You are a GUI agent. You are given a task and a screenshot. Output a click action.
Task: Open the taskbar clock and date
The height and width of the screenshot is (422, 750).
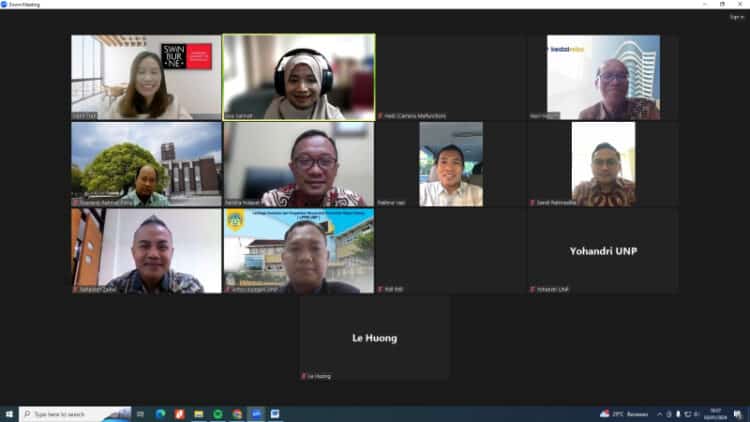pos(715,414)
